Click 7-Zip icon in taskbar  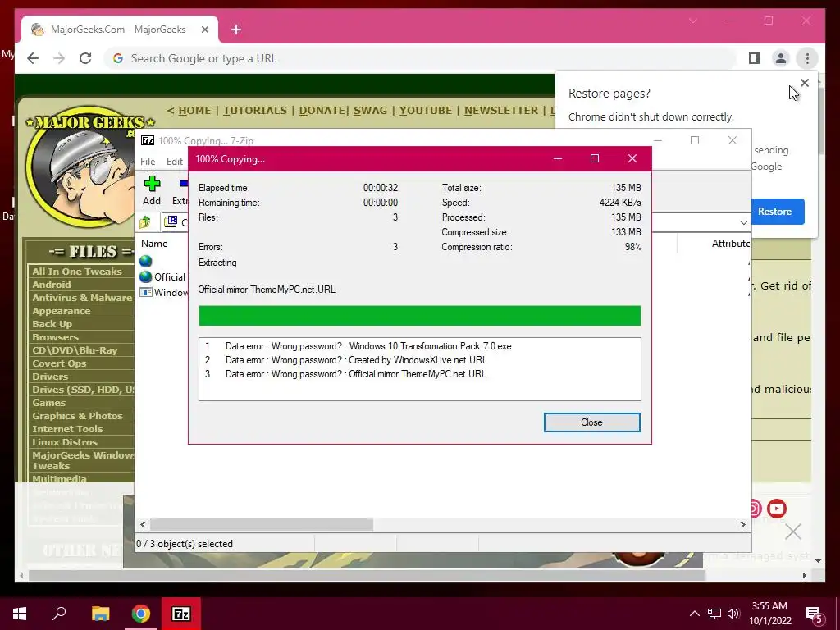pos(181,614)
